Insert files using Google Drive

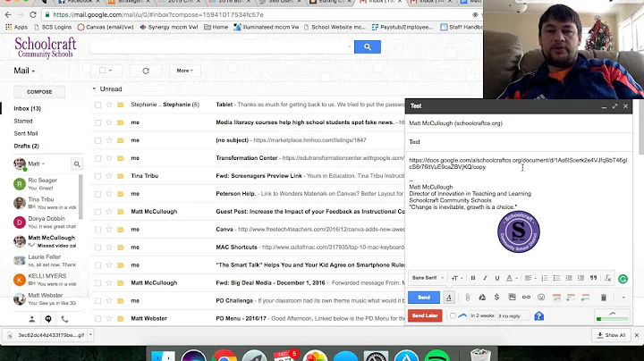point(482,298)
